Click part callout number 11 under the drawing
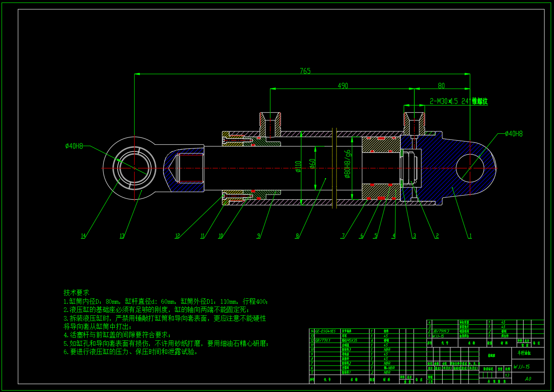Viewport: 554px width, 392px height. 202,236
